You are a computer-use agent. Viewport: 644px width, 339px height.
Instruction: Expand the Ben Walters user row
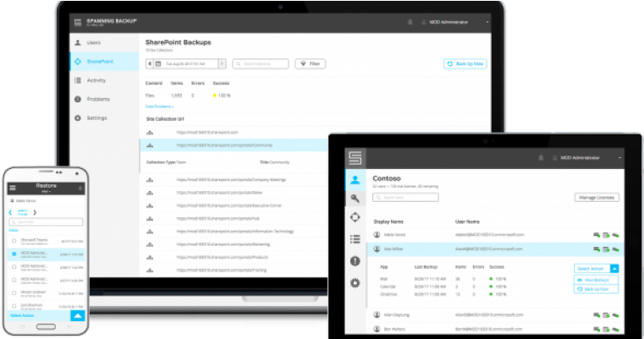(495, 329)
